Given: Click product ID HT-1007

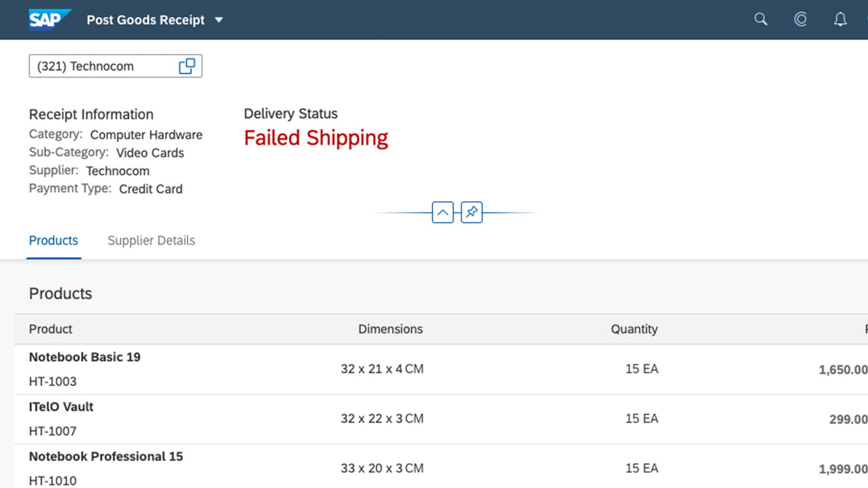Looking at the screenshot, I should click(53, 432).
